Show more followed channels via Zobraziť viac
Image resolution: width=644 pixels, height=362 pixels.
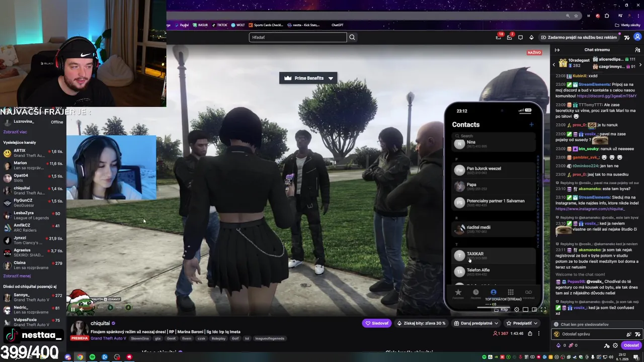15,132
